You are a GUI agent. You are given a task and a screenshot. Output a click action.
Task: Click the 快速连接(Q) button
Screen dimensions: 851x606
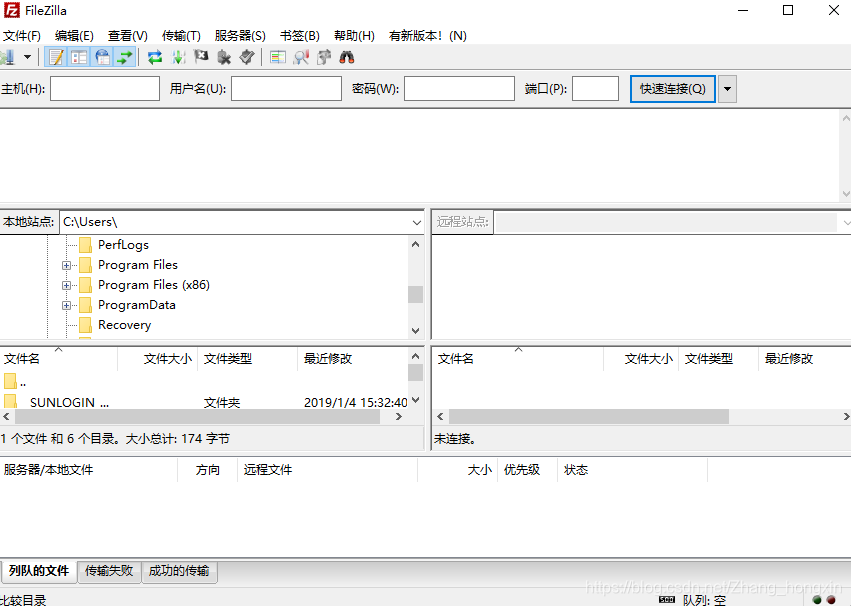click(672, 88)
